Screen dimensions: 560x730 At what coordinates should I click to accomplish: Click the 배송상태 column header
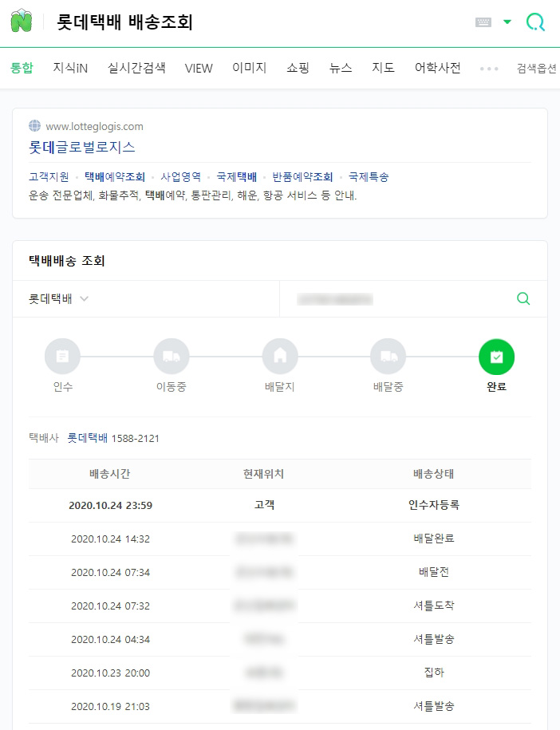tap(434, 474)
